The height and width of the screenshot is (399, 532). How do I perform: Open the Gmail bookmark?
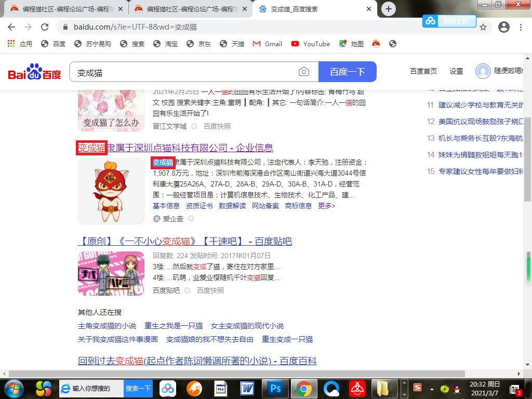tap(268, 44)
